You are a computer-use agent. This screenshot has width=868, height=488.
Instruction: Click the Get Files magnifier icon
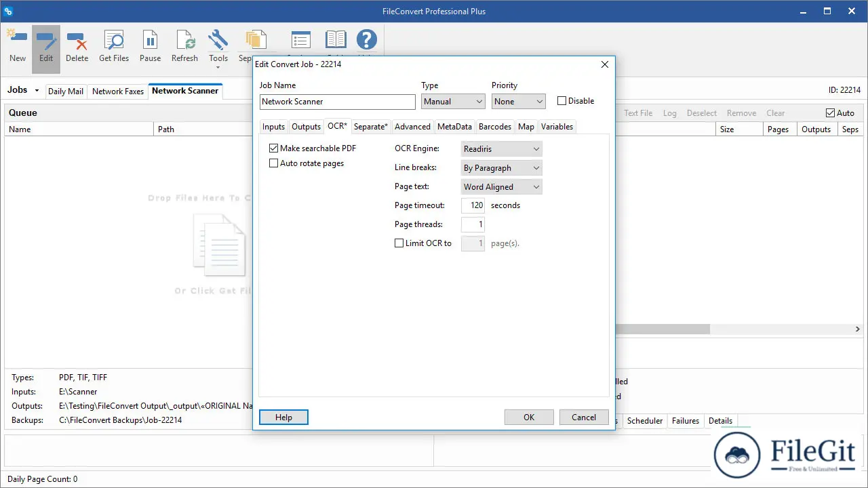[114, 41]
